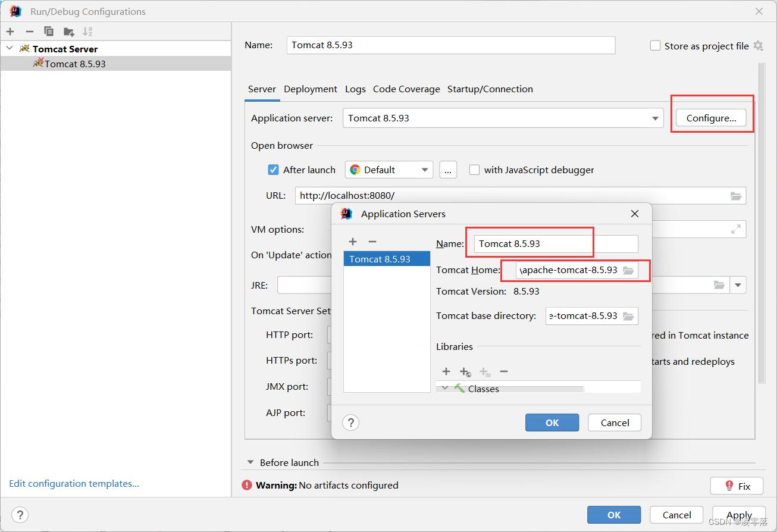Image resolution: width=777 pixels, height=532 pixels.
Task: Add library of specific type icon
Action: click(x=465, y=372)
